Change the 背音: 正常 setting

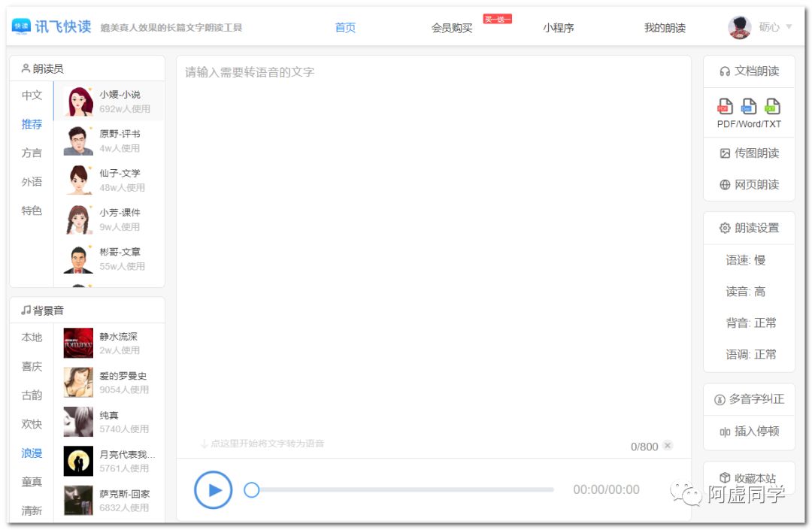751,323
